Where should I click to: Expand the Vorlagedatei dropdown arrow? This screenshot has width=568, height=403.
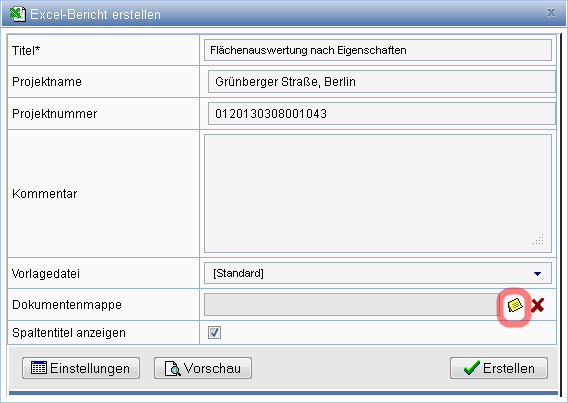click(538, 273)
